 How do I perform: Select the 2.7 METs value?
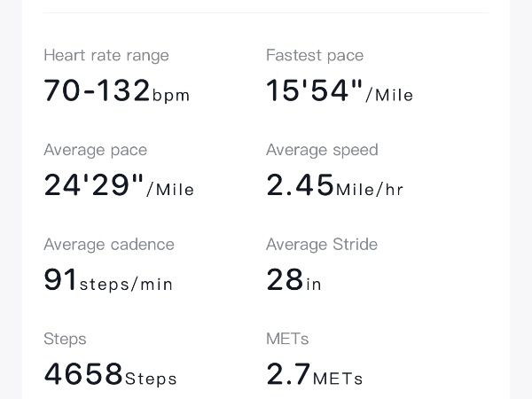(288, 375)
